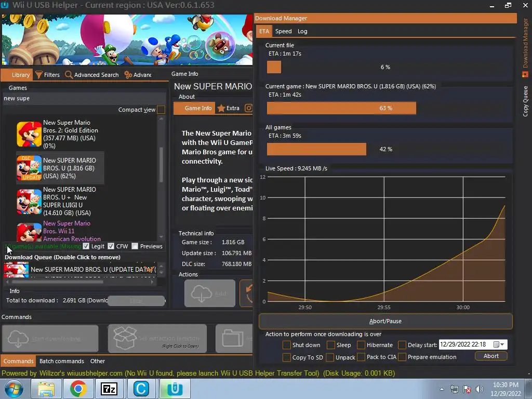Open the Filters funnel icon

[38, 75]
